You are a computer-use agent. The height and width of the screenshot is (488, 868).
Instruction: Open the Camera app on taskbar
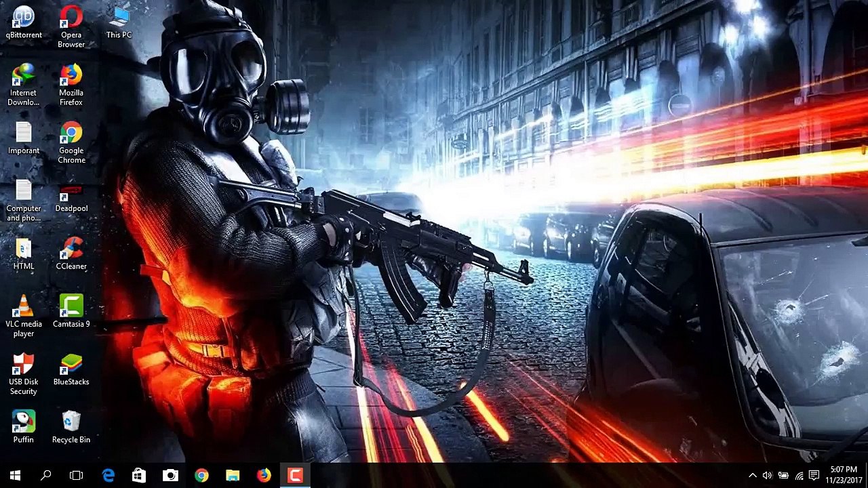[170, 476]
